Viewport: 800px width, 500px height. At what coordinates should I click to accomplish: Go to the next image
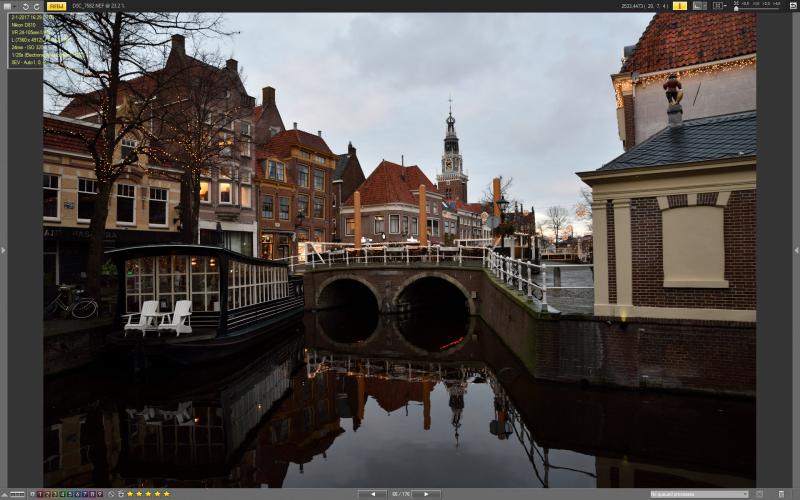pos(427,494)
